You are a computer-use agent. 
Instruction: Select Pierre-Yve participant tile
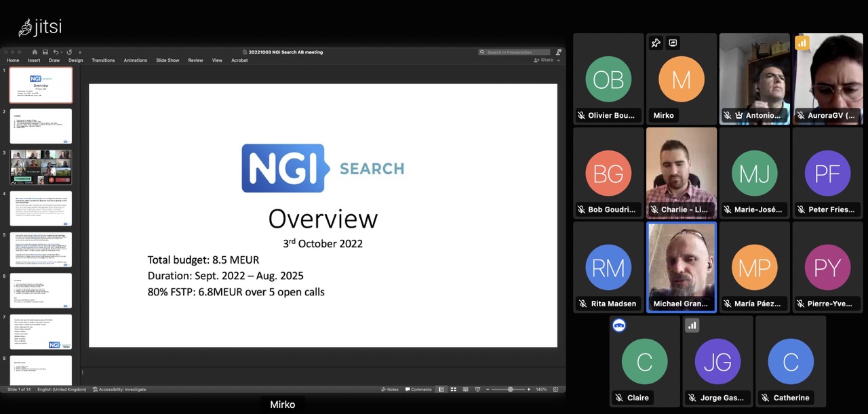827,267
